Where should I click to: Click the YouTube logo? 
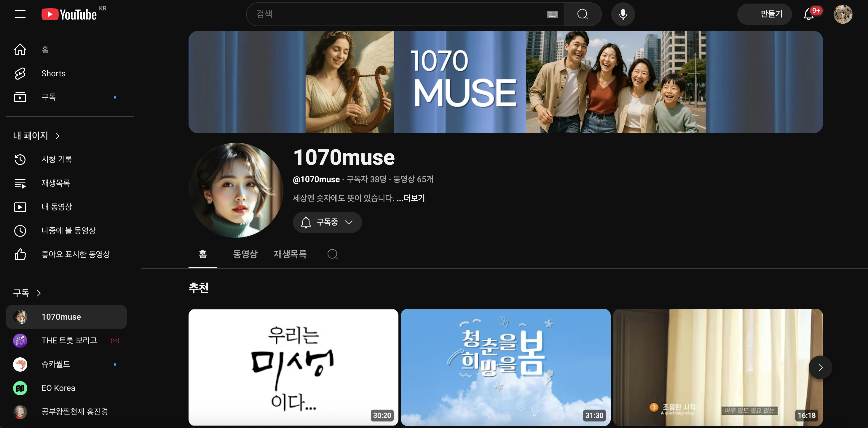tap(69, 14)
